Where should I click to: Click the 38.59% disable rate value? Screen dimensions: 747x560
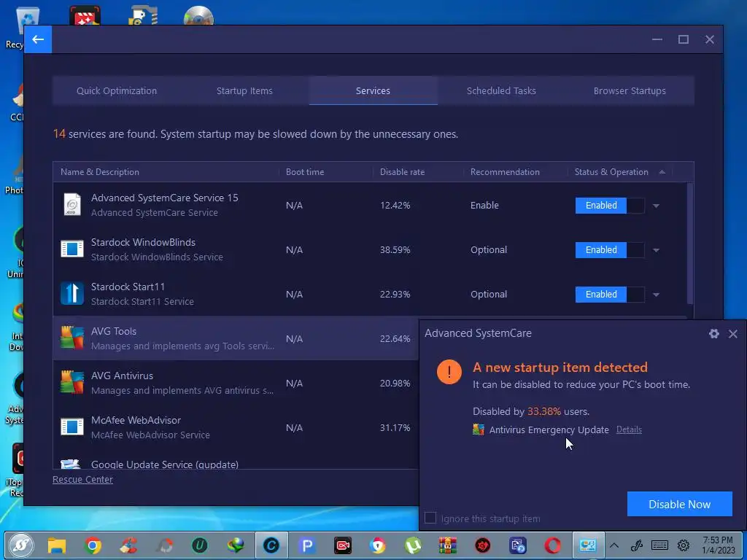pyautogui.click(x=395, y=249)
